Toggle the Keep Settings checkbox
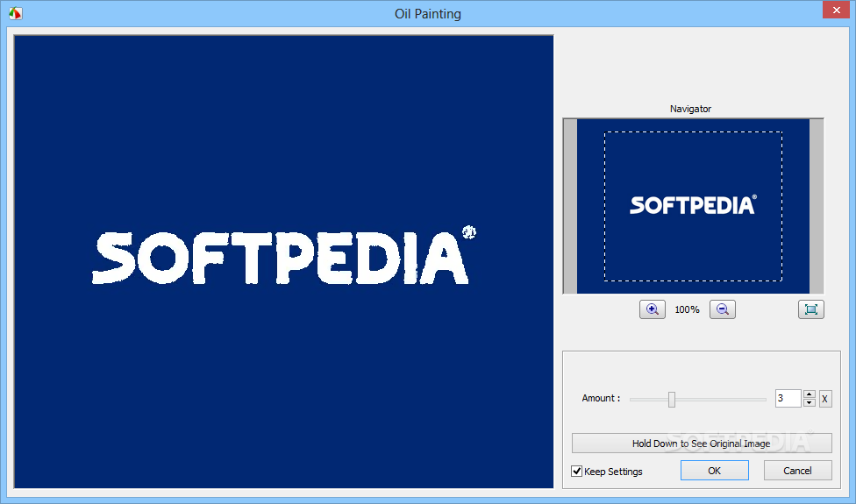 576,471
